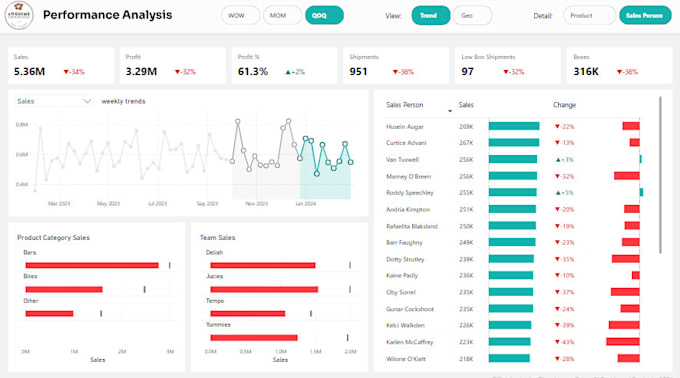The height and width of the screenshot is (378, 680).
Task: Open the Profit 3.29M KPI card
Action: 173,65
